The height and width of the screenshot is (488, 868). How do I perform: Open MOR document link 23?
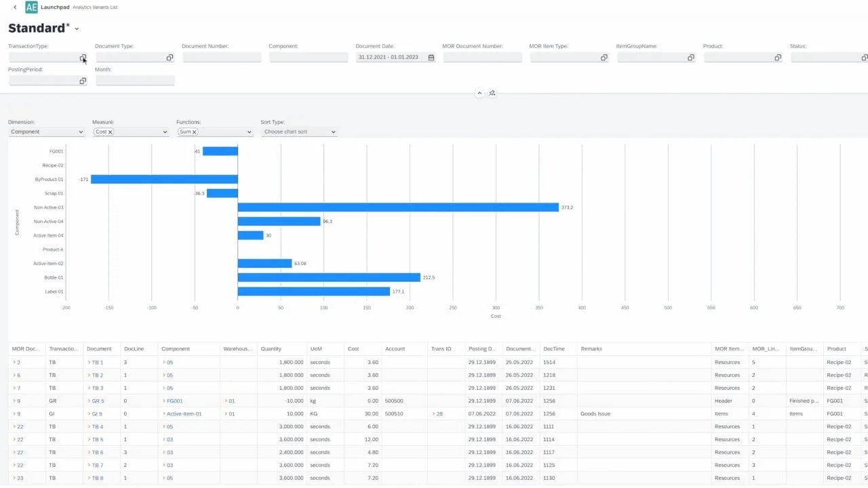20,479
